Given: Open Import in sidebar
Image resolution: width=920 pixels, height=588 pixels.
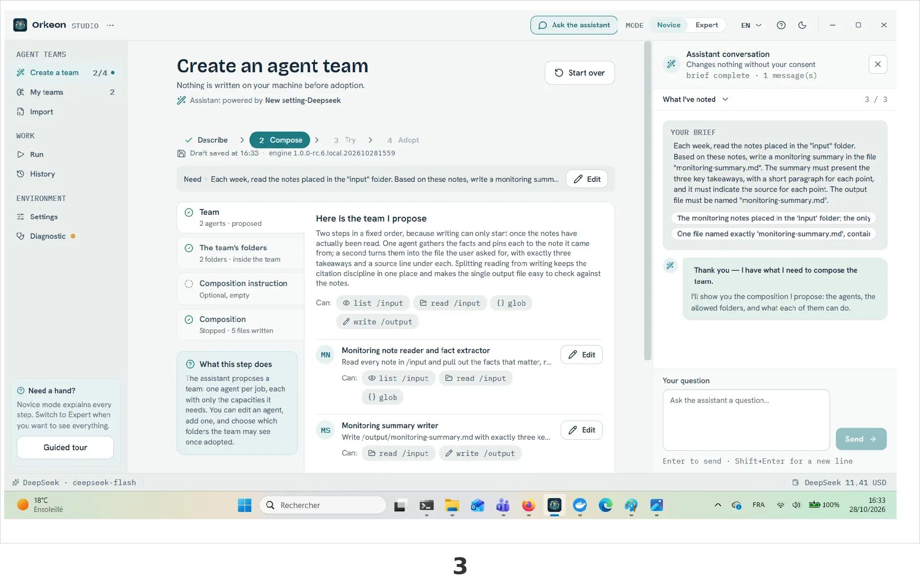Looking at the screenshot, I should 66,111.
